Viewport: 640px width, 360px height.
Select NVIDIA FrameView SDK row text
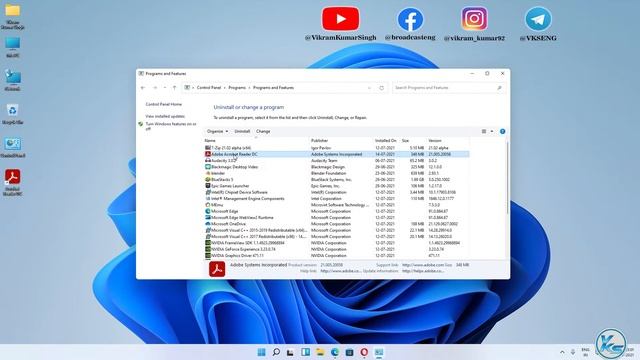coord(248,243)
